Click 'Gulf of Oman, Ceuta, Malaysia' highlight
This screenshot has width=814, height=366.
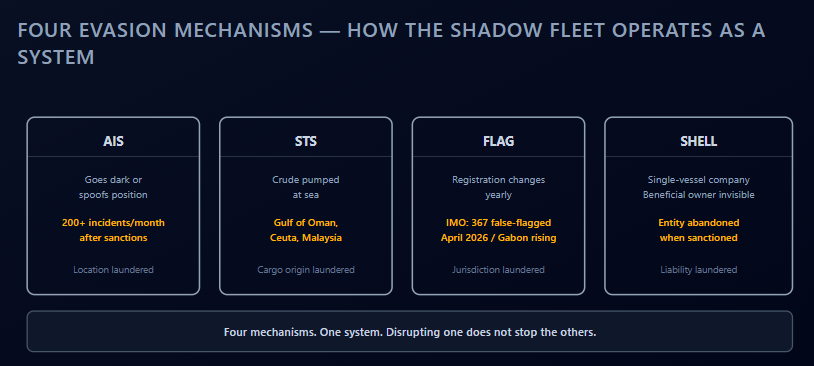pyautogui.click(x=306, y=230)
